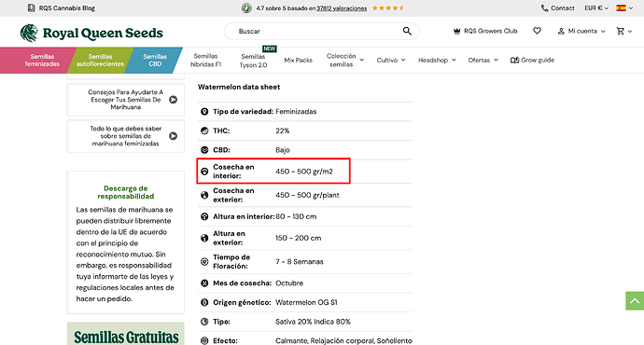Click arrow icon on Todo lo que debes card
Image resolution: width=644 pixels, height=345 pixels.
click(x=174, y=136)
